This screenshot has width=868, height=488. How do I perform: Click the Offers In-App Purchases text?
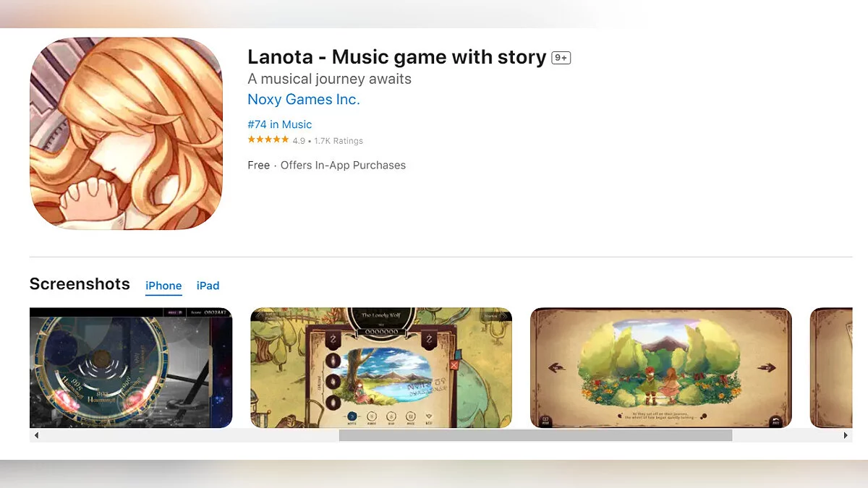pyautogui.click(x=343, y=166)
